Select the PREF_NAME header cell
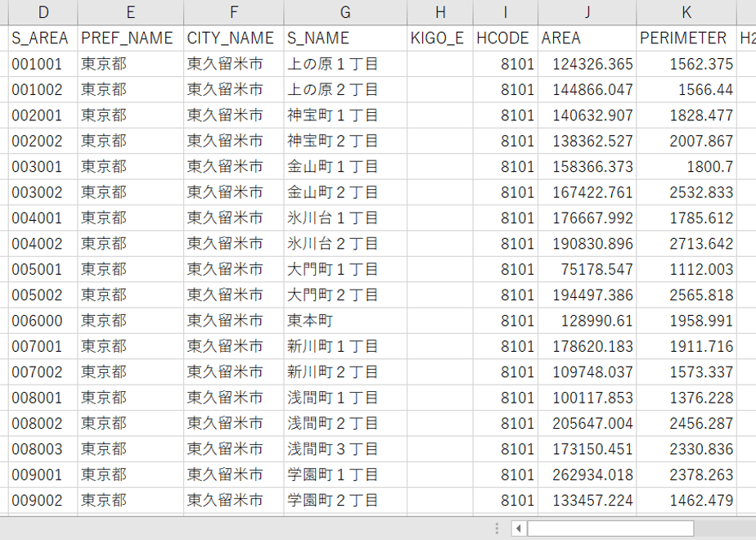756x540 pixels. pos(130,38)
